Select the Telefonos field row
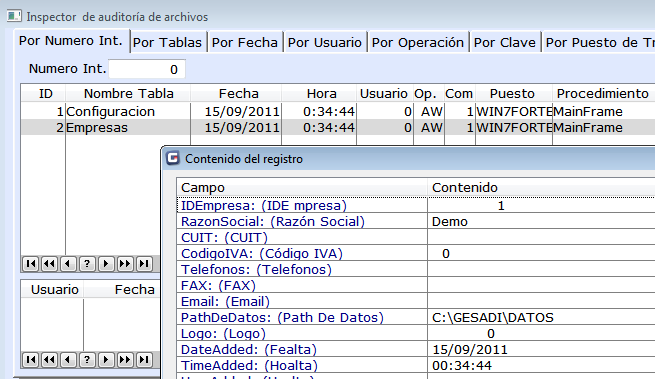Viewport: 655px width, 379px height. (x=416, y=270)
